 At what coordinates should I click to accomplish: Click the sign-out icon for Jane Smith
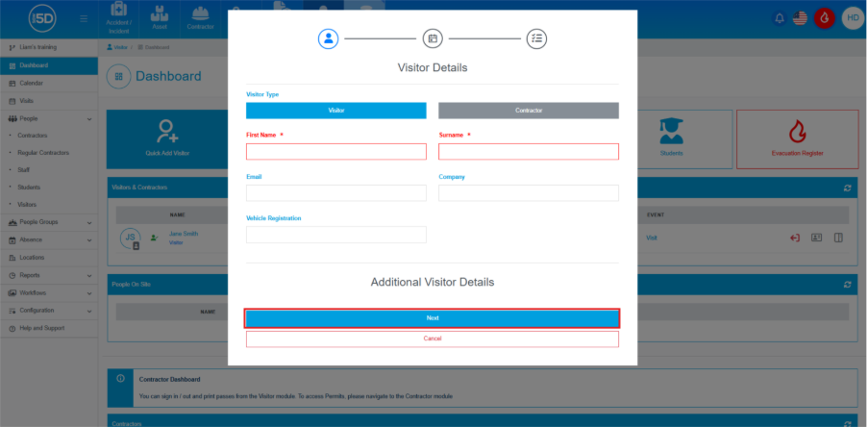(x=795, y=238)
